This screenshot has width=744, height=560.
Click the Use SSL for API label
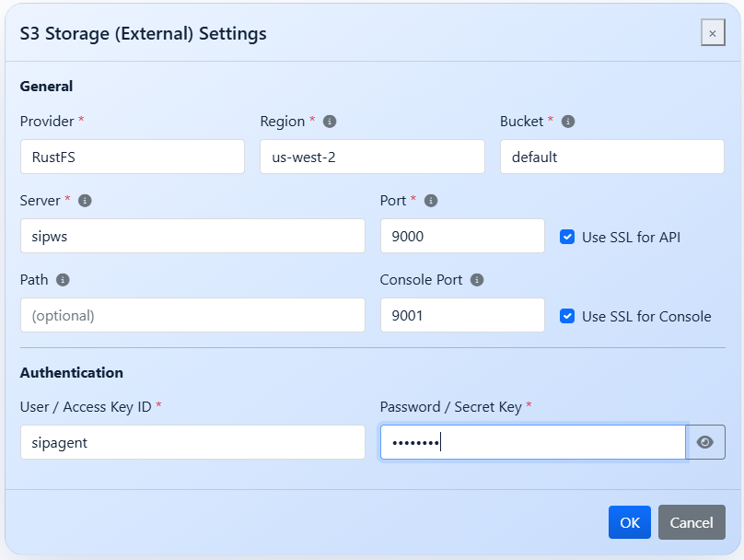click(631, 238)
